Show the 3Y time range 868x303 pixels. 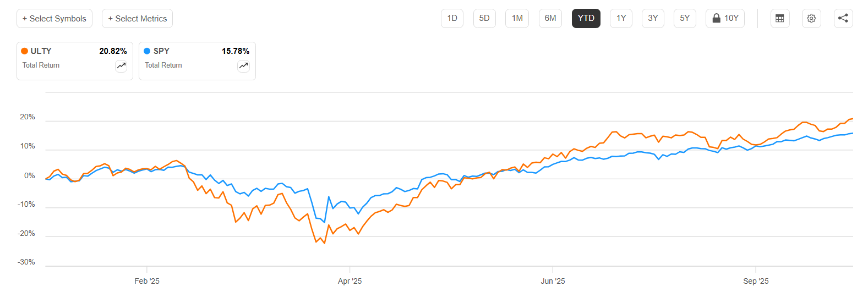click(653, 18)
